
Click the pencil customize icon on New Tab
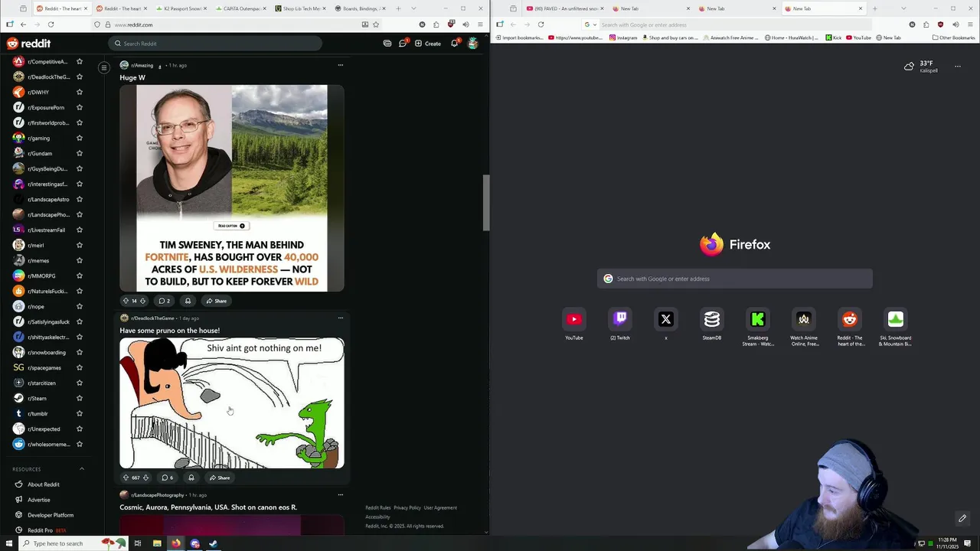pyautogui.click(x=962, y=519)
